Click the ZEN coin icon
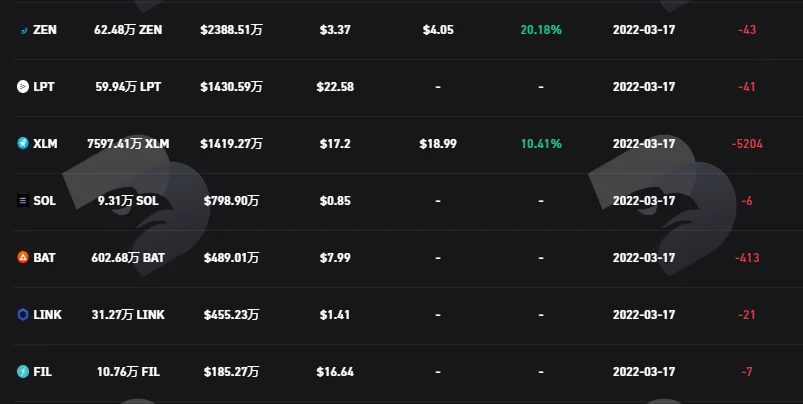 (23, 30)
